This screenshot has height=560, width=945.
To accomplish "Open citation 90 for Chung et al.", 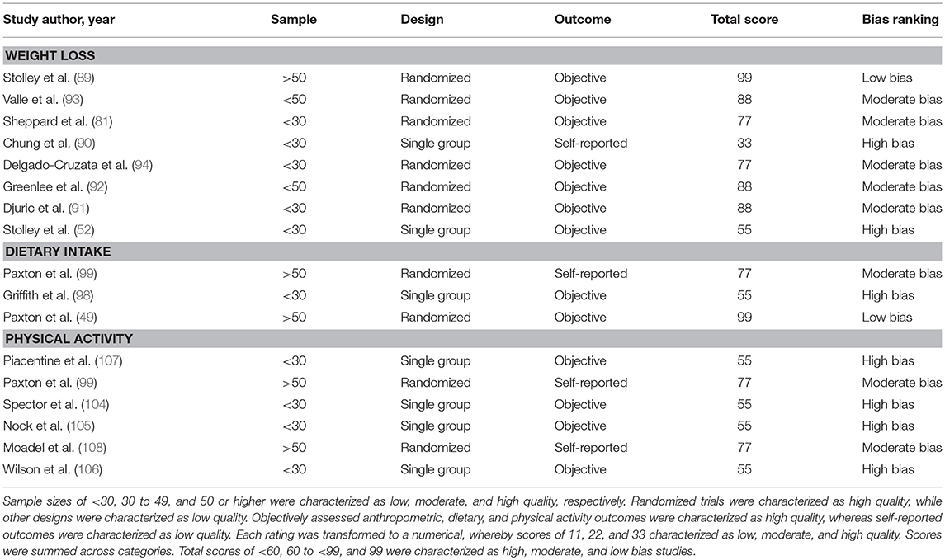I will tap(84, 143).
